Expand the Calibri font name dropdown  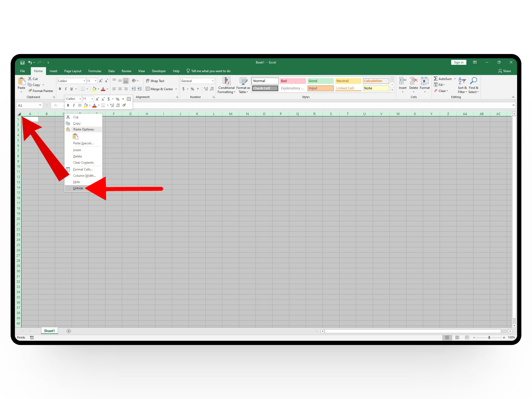point(84,81)
